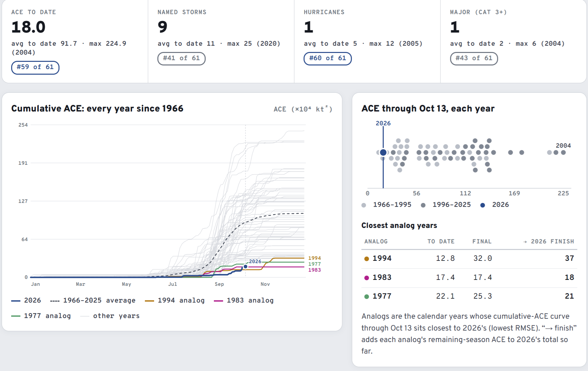
Task: Click the Closest analog years heading
Action: (399, 226)
